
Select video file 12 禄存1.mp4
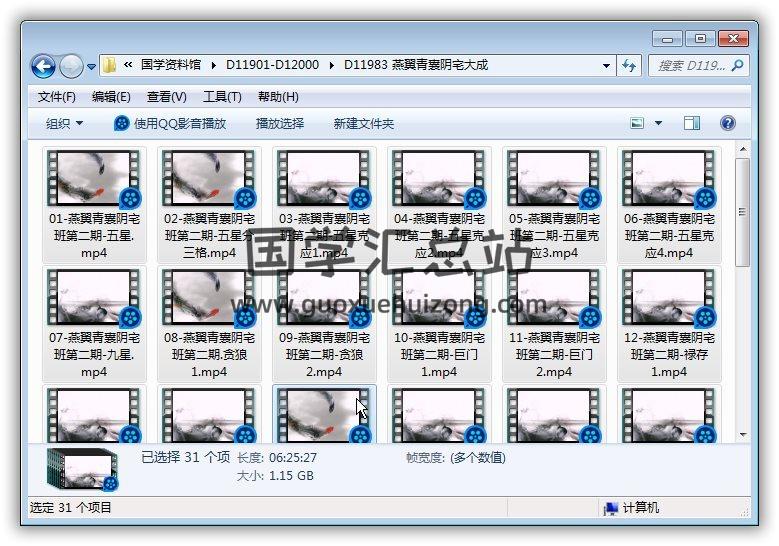[669, 324]
